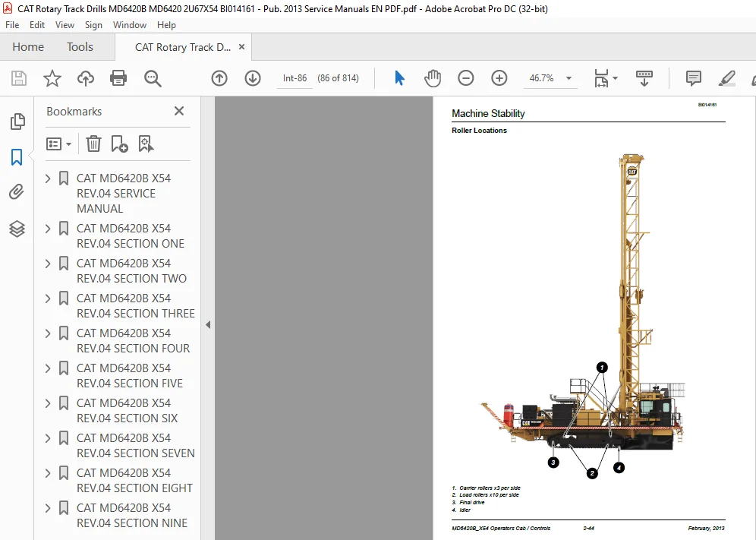Expand SERVICE MANUAL bookmark
This screenshot has width=756, height=540.
[48, 178]
